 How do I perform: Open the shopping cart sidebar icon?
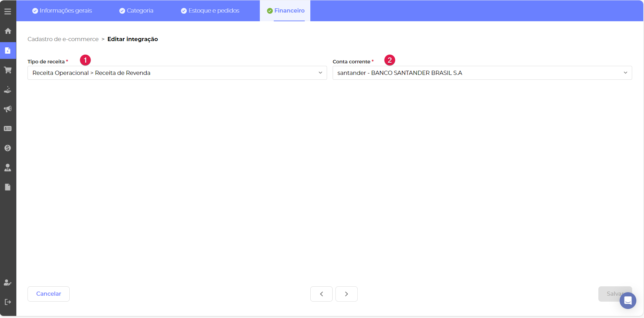(8, 70)
